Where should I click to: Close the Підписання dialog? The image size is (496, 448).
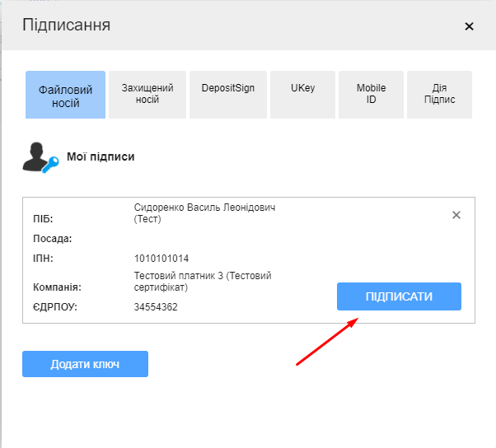click(469, 26)
